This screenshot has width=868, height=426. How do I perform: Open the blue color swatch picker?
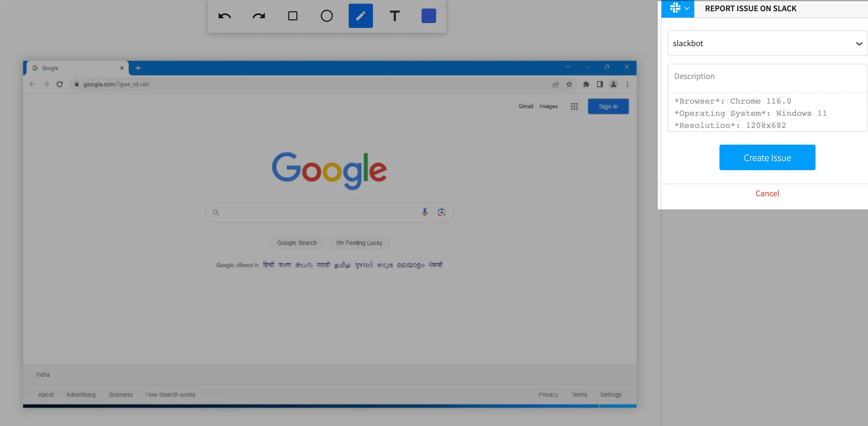tap(428, 16)
